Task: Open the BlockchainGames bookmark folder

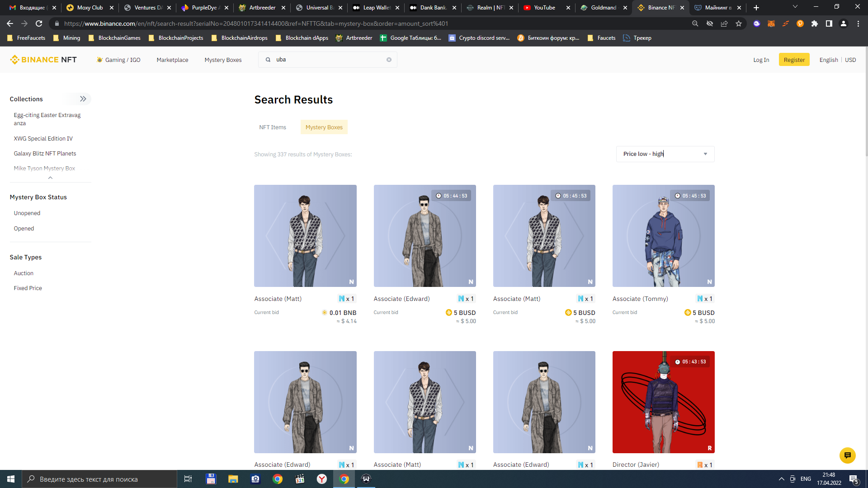Action: 114,38
